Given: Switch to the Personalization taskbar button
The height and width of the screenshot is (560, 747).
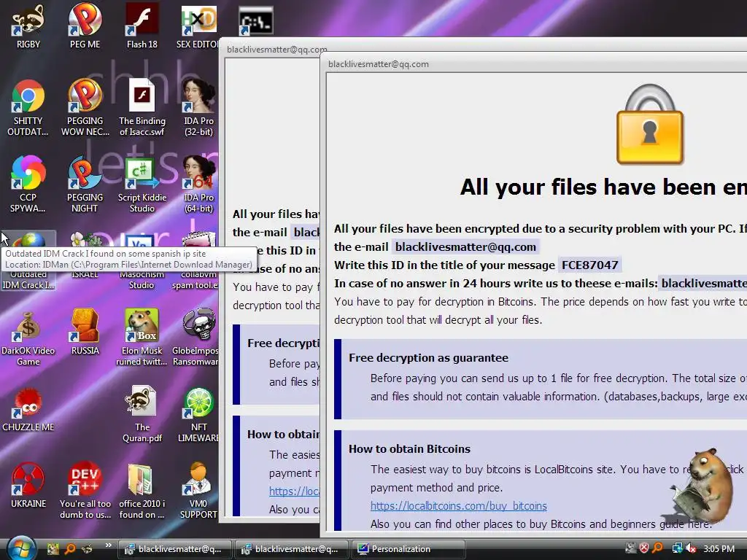Looking at the screenshot, I should tap(408, 549).
